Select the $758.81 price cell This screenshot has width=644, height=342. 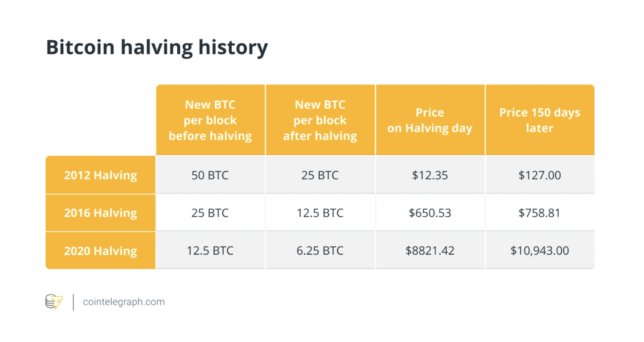click(540, 213)
